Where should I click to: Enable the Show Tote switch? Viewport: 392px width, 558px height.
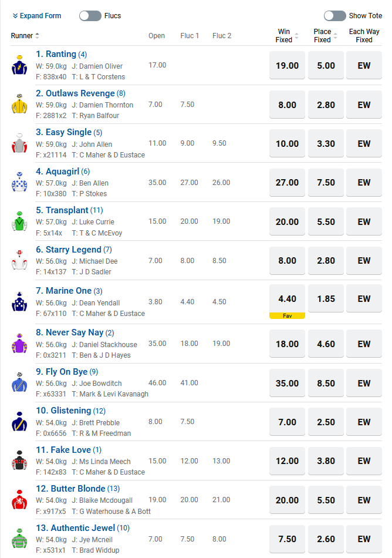(334, 16)
